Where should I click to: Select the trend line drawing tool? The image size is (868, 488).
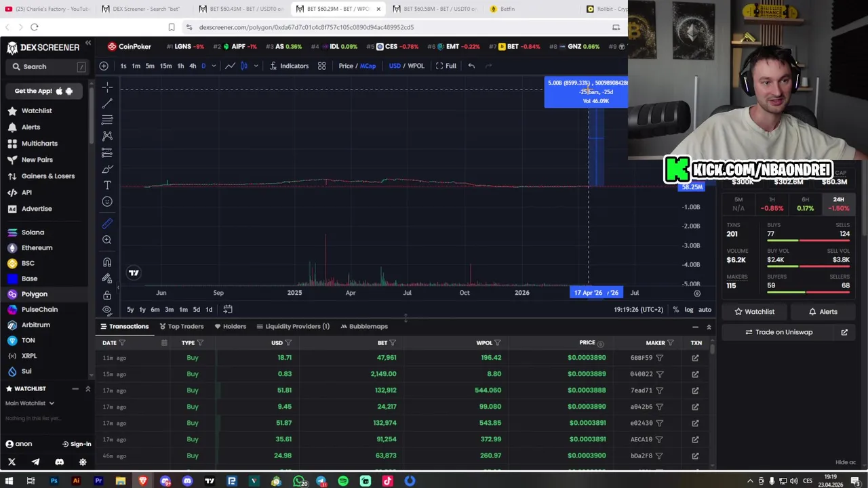pyautogui.click(x=107, y=103)
